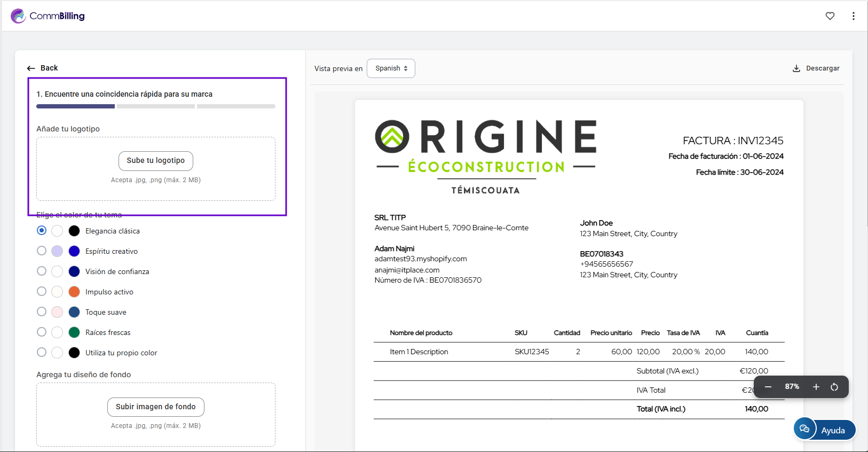The width and height of the screenshot is (868, 452).
Task: Zoom in with the plus icon
Action: click(816, 387)
